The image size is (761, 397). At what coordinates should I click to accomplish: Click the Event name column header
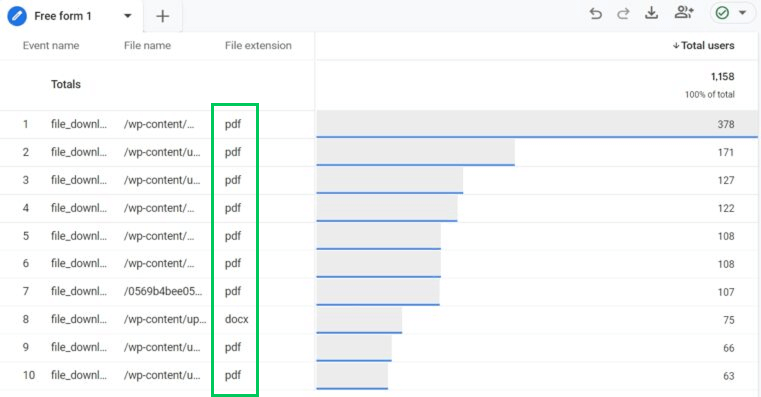point(51,46)
